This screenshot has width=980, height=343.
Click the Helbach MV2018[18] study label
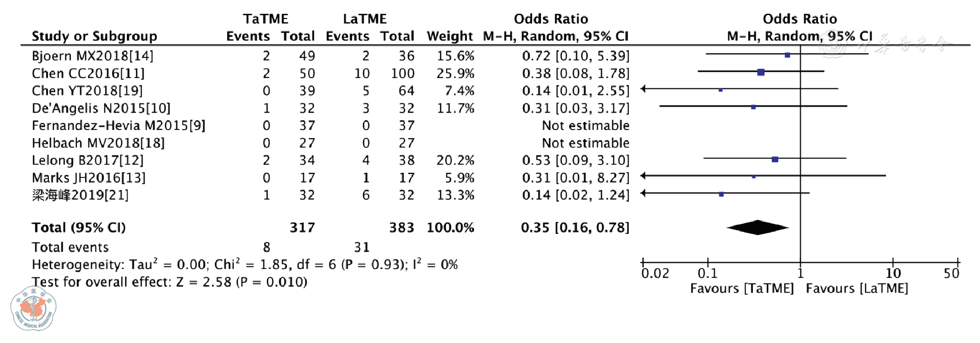pyautogui.click(x=98, y=143)
